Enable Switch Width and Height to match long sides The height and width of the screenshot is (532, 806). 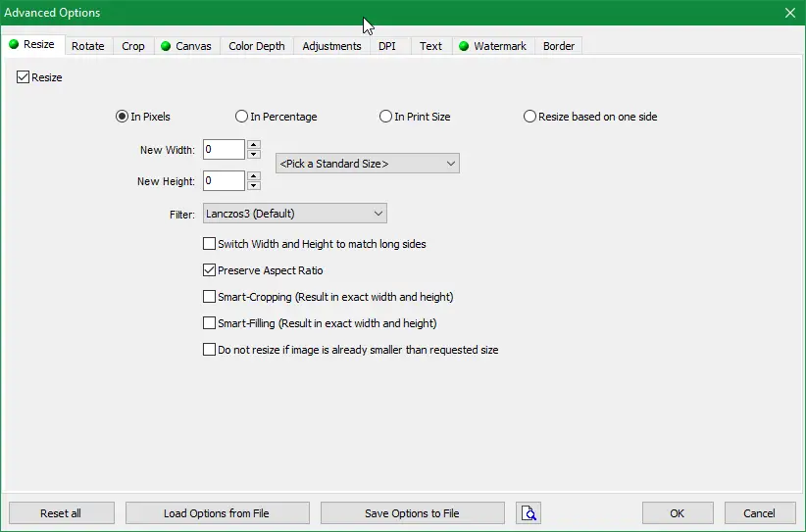click(209, 244)
